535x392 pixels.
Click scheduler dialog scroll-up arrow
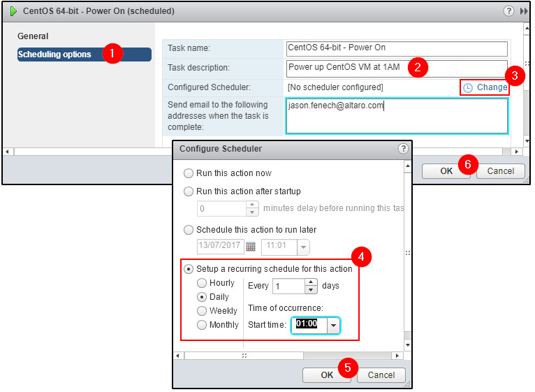(407, 166)
